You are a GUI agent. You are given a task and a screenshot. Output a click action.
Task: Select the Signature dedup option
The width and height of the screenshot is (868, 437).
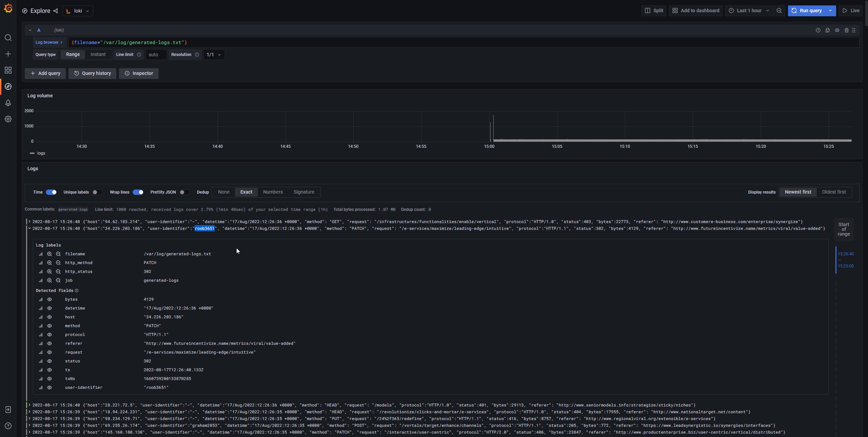click(303, 192)
